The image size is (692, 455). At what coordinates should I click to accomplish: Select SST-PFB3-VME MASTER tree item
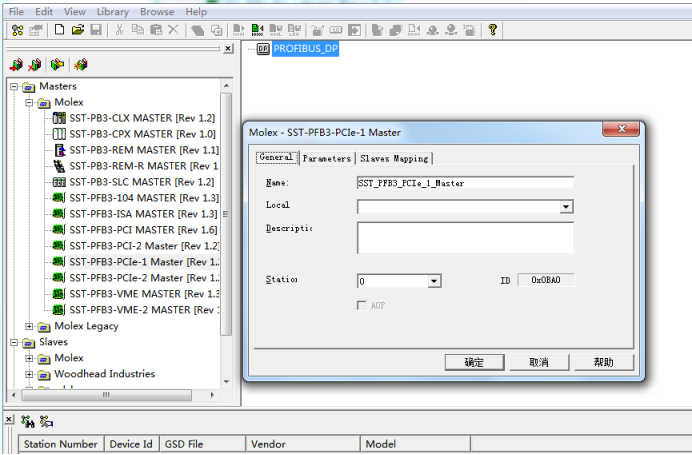coord(144,294)
